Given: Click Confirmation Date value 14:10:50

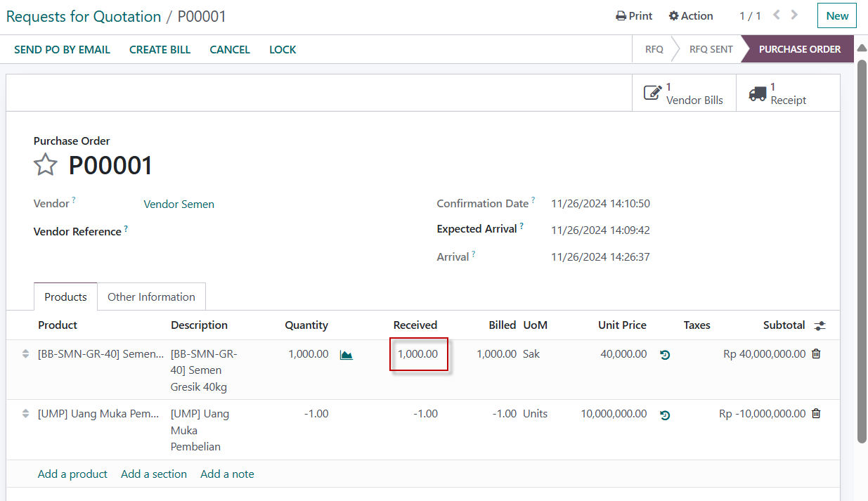Looking at the screenshot, I should [x=600, y=204].
